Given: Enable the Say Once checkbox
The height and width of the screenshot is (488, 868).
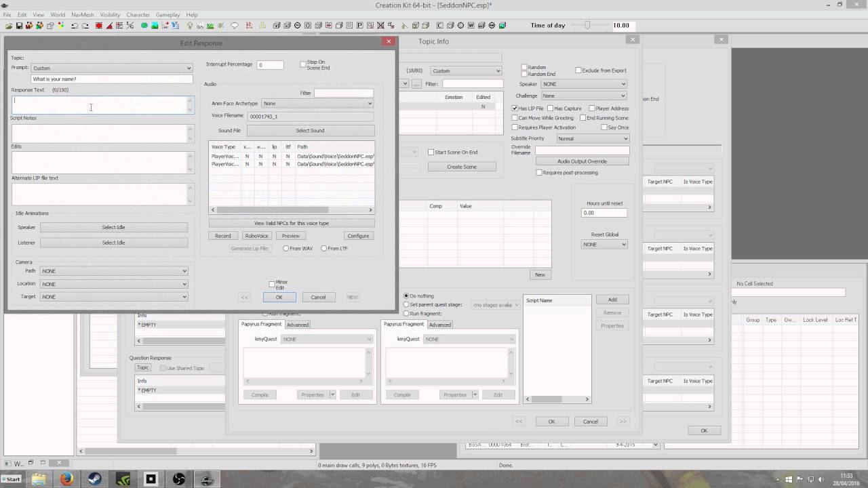Looking at the screenshot, I should pyautogui.click(x=604, y=127).
